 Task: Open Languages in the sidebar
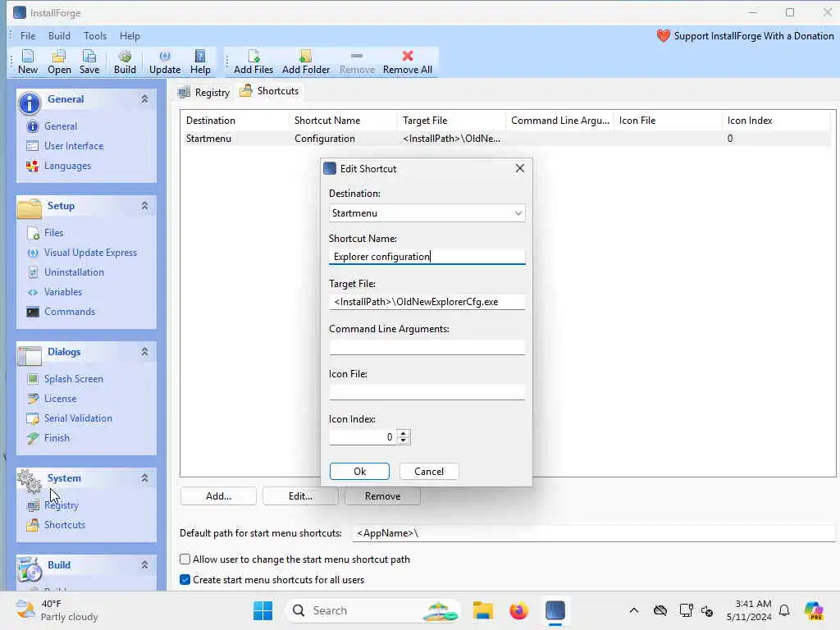tap(67, 166)
